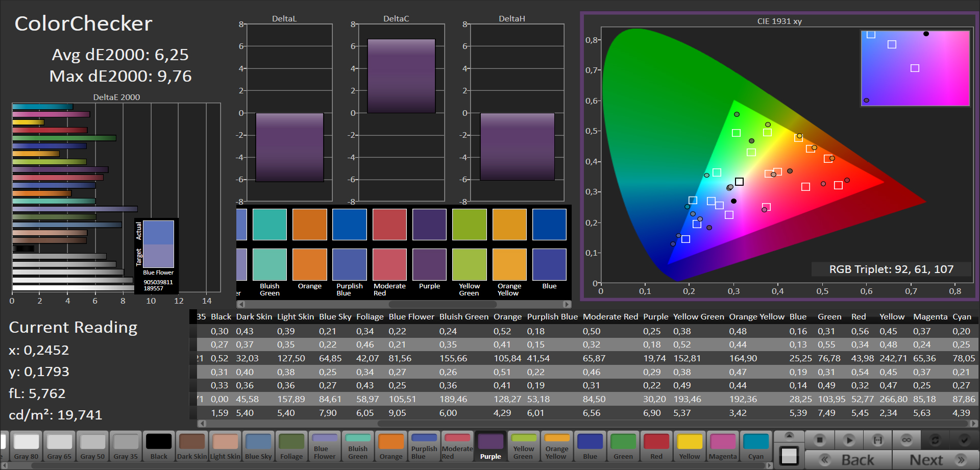Select the Green patch button

[623, 447]
